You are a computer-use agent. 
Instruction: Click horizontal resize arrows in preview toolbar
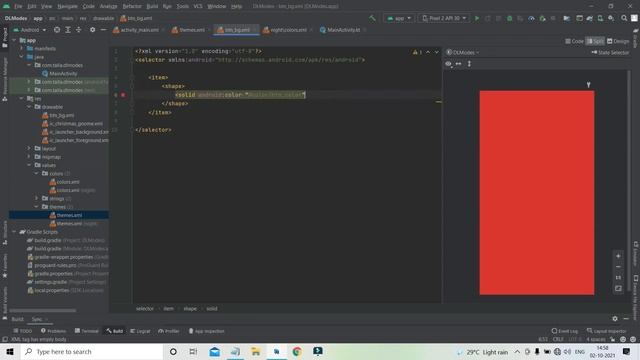tap(458, 64)
